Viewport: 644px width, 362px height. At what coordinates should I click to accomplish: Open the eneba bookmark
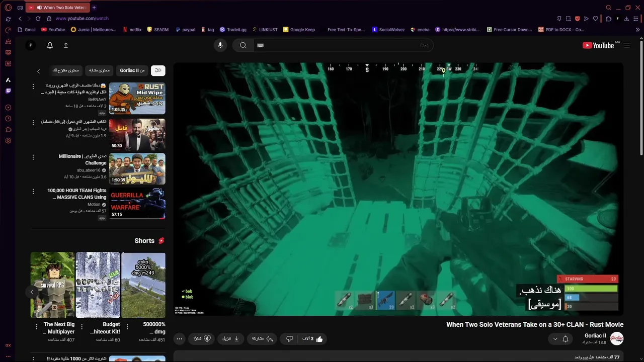(420, 30)
